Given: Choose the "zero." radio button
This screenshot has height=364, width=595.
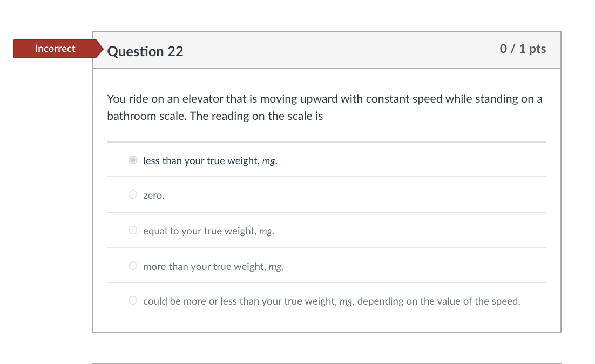Looking at the screenshot, I should click(133, 195).
